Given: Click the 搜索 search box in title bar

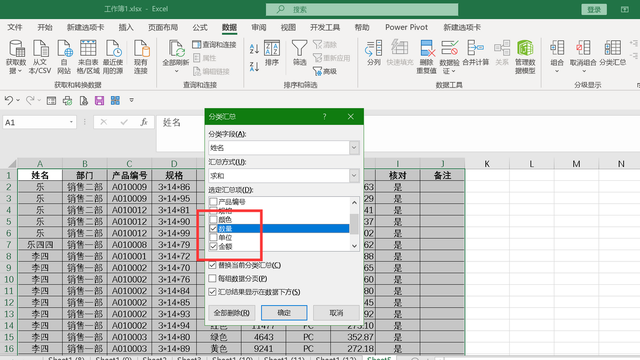Looking at the screenshot, I should 362,9.
